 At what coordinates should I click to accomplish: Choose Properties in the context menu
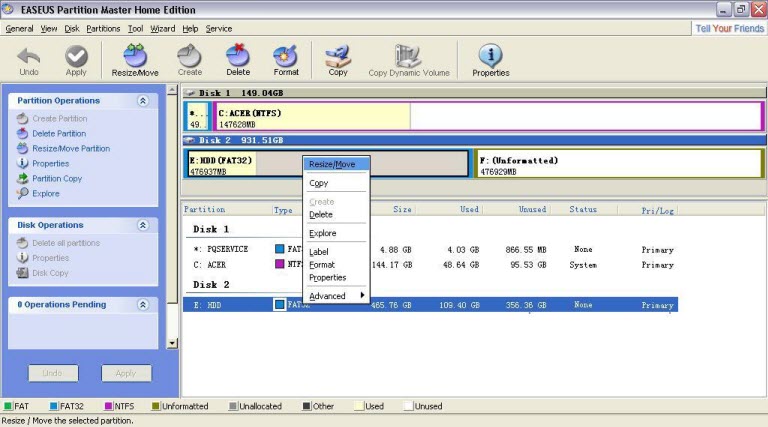336,277
